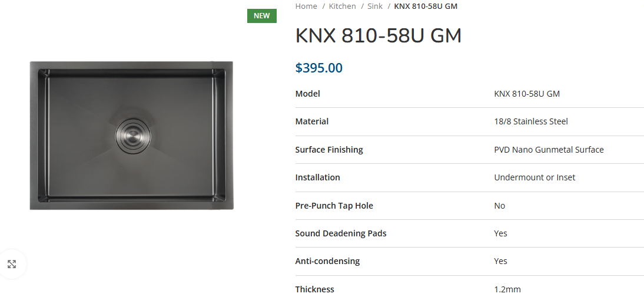The height and width of the screenshot is (300, 644).
Task: Click the 1.2mm thickness value
Action: [x=507, y=289]
